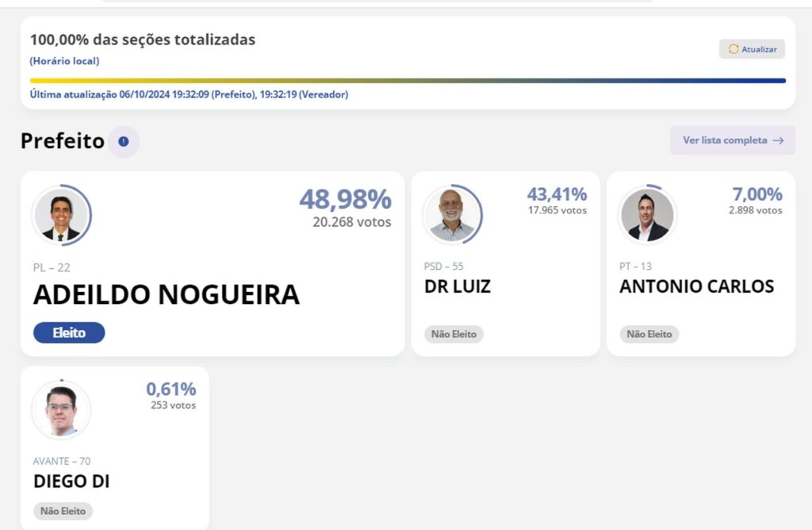Select Diego Di's candidate photo
This screenshot has height=530, width=812.
tap(62, 410)
